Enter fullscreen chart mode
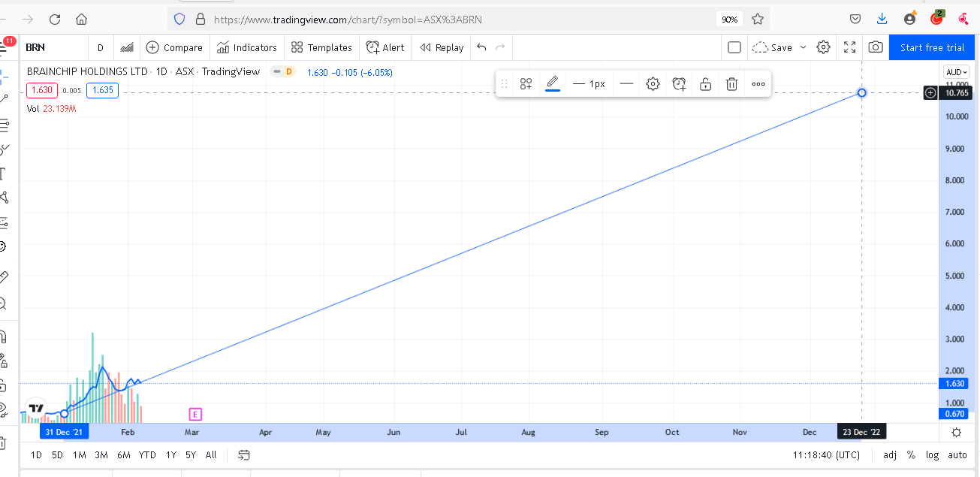Screen dimensions: 980x477 (850, 47)
